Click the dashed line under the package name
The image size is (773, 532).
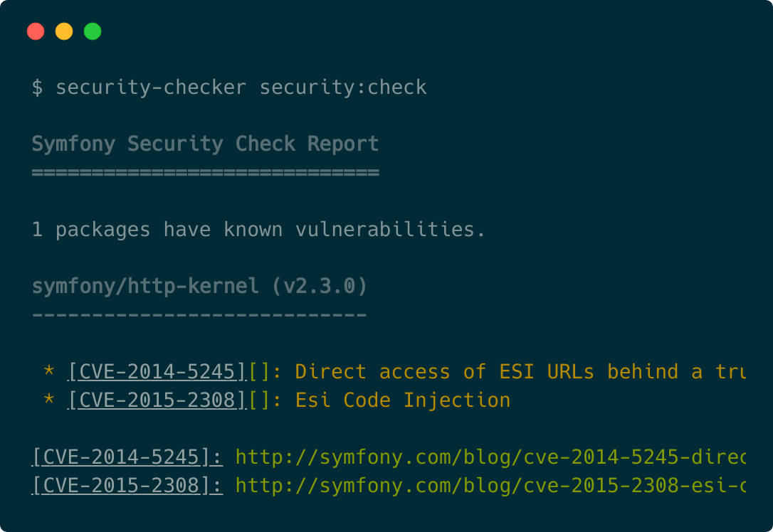(x=199, y=315)
